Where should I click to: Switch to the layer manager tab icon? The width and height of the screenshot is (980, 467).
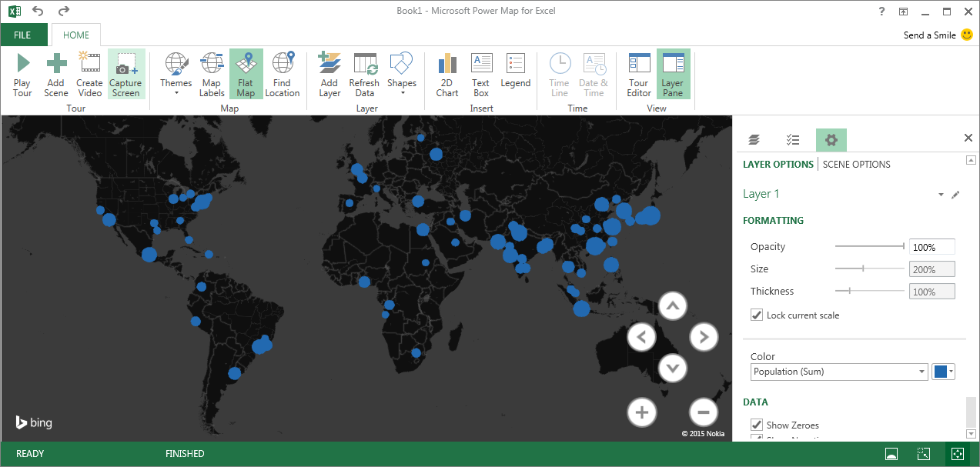tap(754, 139)
